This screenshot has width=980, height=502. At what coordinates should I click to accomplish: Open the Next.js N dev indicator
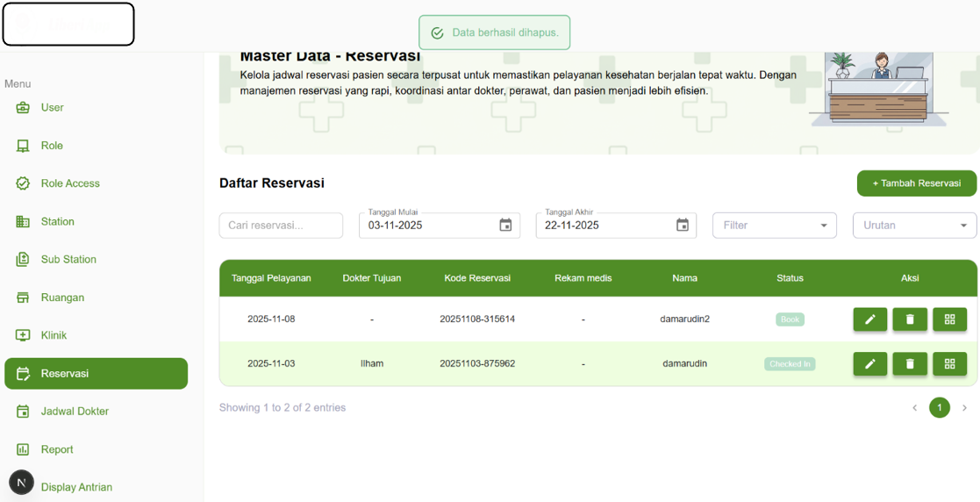(22, 483)
